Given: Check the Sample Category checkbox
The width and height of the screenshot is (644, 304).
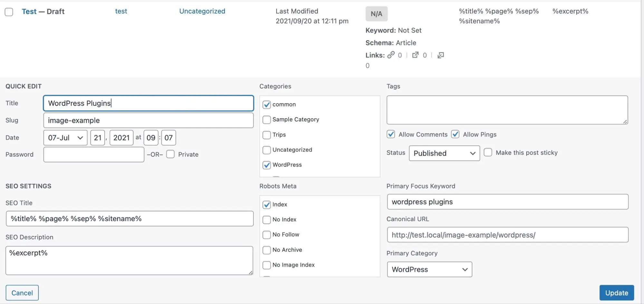Looking at the screenshot, I should coord(266,119).
